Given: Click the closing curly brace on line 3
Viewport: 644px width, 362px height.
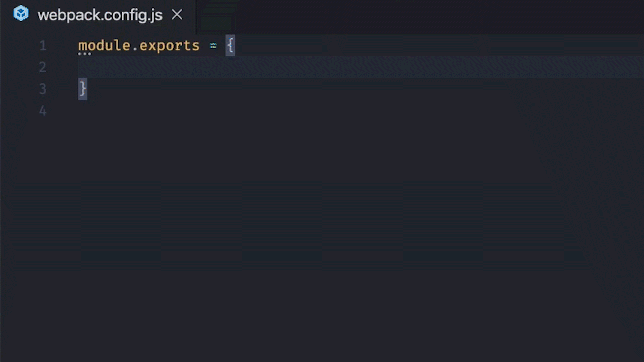Looking at the screenshot, I should click(x=83, y=89).
